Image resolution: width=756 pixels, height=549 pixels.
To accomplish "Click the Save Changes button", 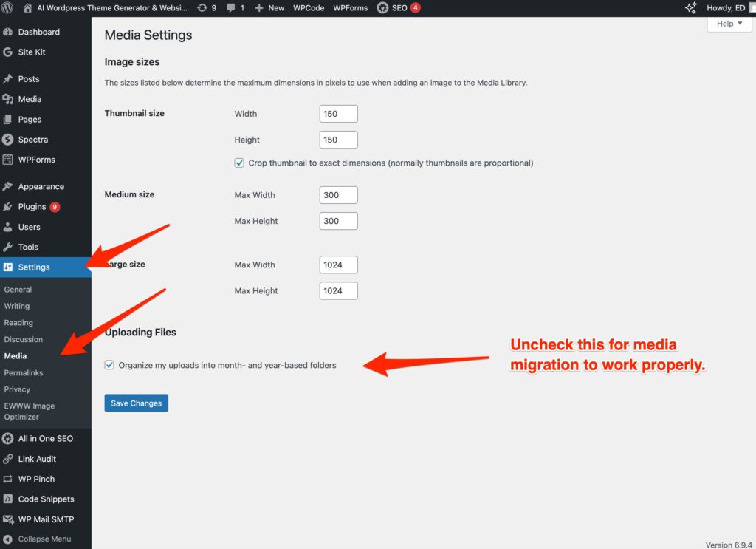I will (x=136, y=403).
